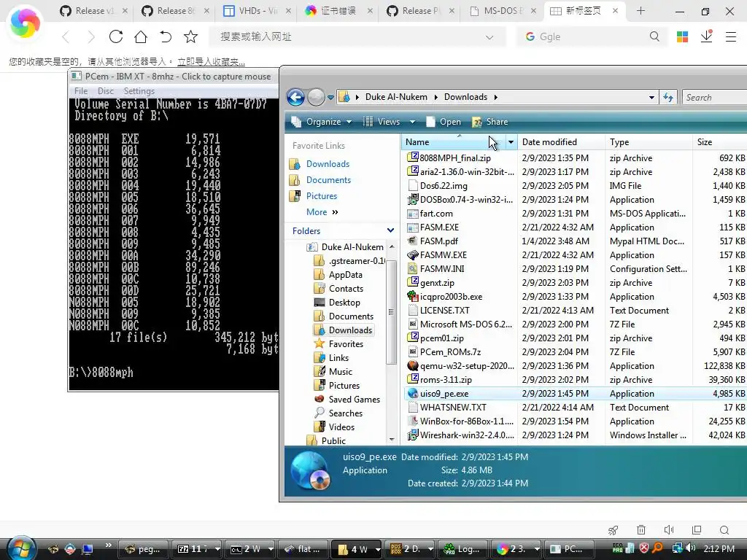Click the volume icon in the system tray

691,548
